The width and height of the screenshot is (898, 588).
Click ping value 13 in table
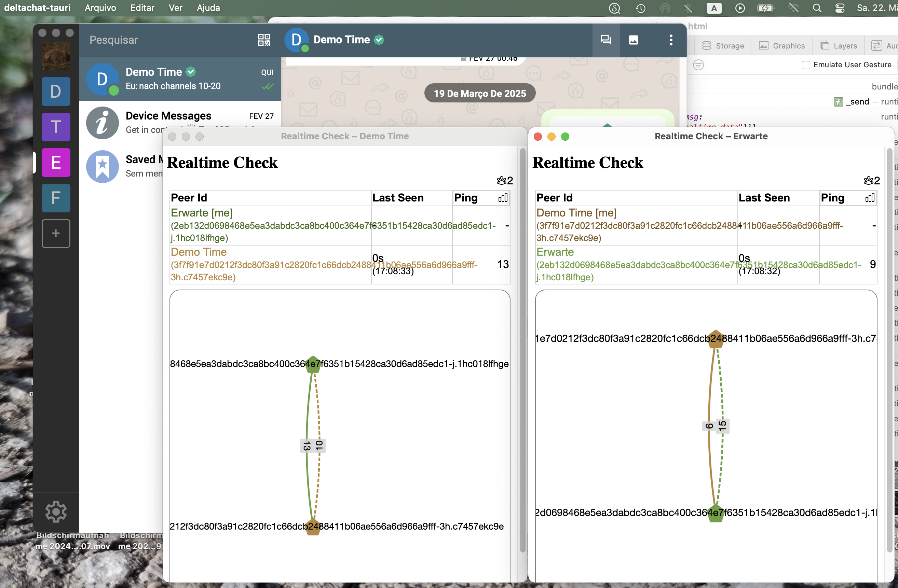503,264
